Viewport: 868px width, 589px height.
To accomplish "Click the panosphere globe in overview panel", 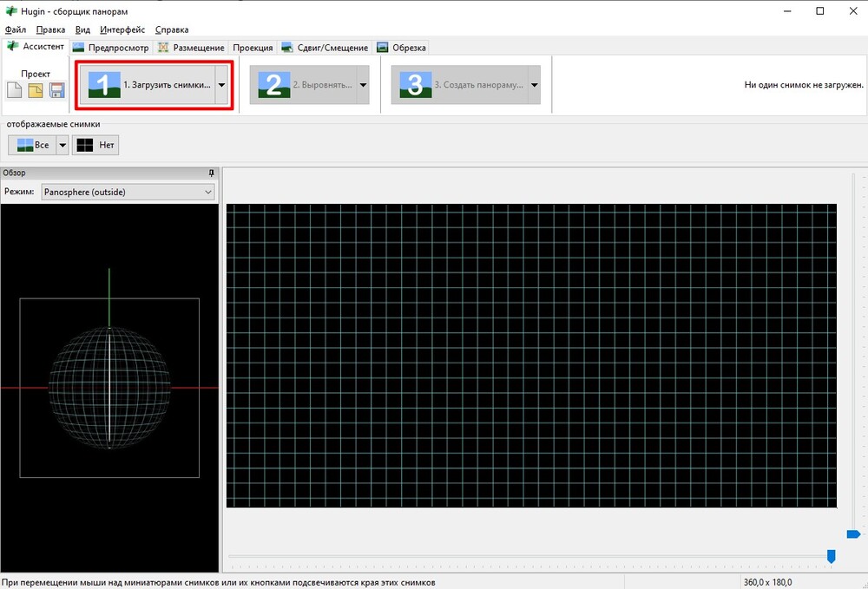I will click(109, 388).
